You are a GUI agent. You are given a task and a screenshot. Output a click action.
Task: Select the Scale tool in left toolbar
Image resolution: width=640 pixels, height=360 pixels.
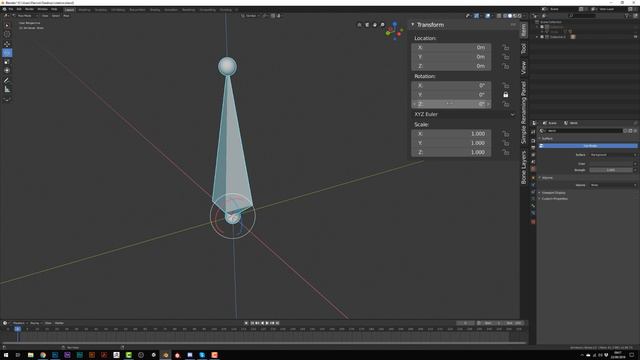point(7,62)
